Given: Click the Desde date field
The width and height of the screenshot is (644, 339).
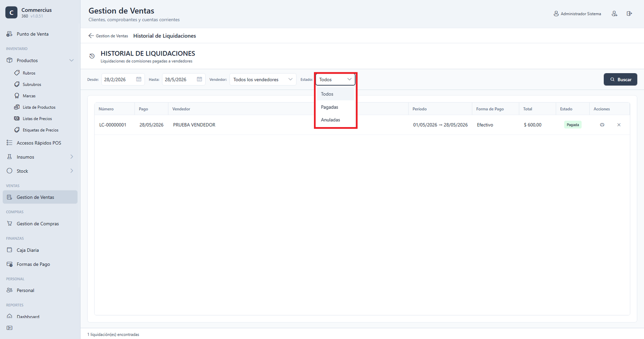Looking at the screenshot, I should point(123,80).
